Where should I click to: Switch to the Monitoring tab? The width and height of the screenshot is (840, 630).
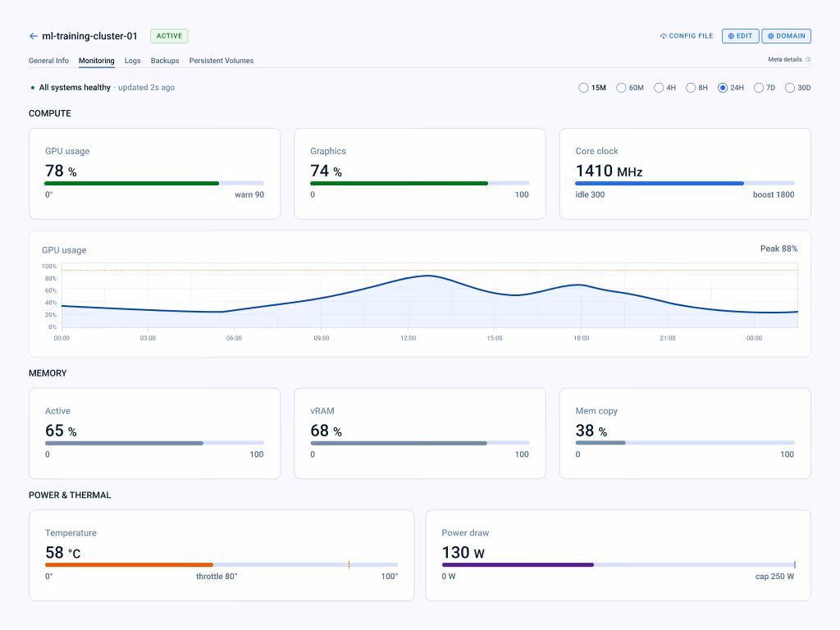click(97, 61)
